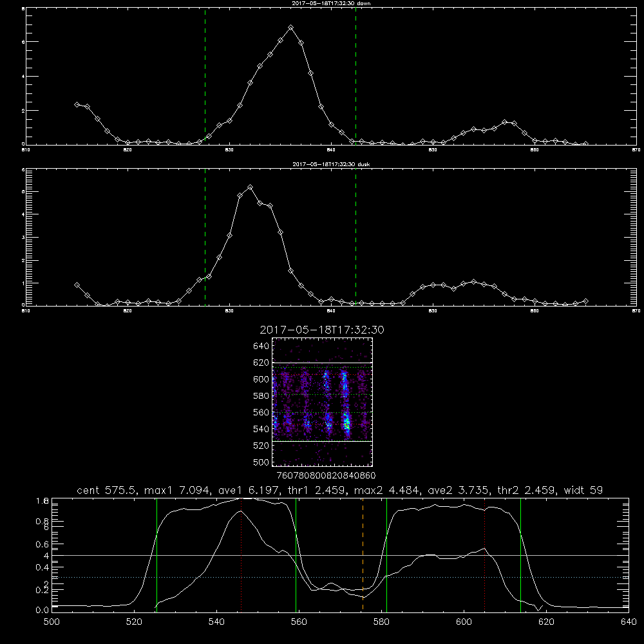Click the highest diamond marker in dawn plot
This screenshot has height=644, width=644.
pos(291,28)
